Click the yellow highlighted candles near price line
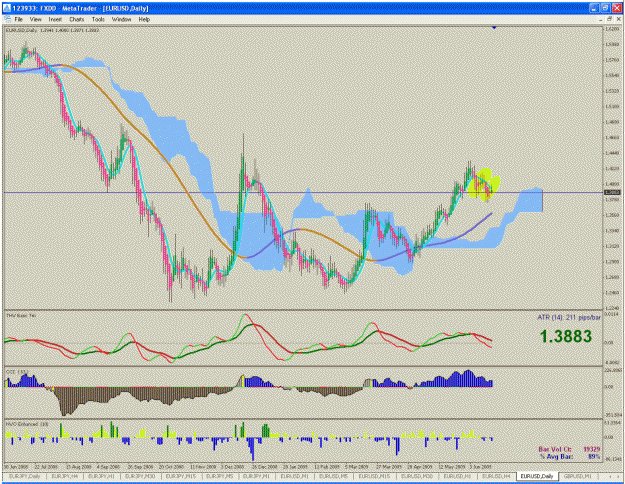 483,184
